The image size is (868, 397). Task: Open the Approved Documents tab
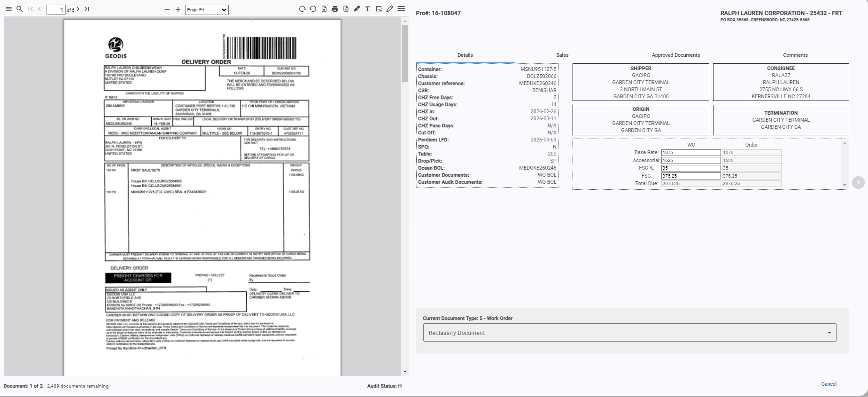point(675,55)
